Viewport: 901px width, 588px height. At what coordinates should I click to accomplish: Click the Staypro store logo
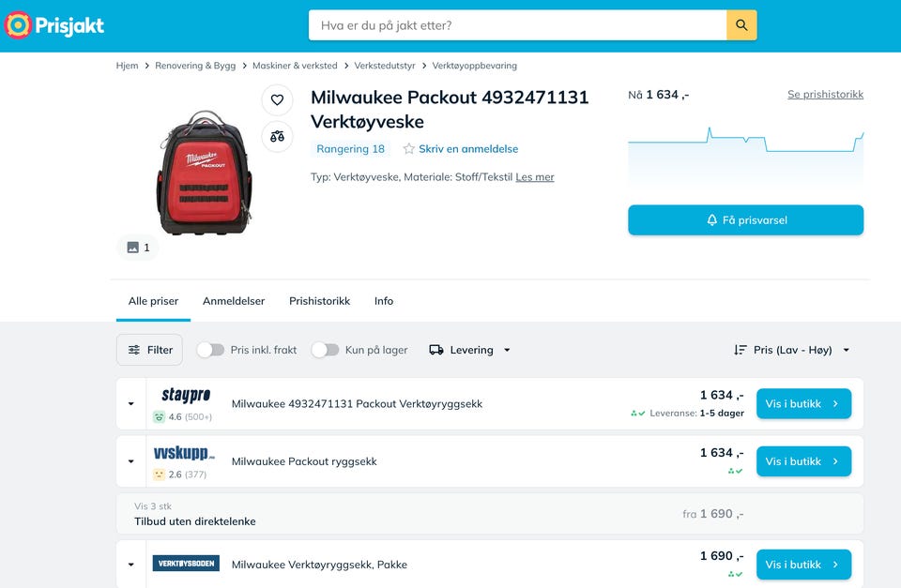(186, 395)
